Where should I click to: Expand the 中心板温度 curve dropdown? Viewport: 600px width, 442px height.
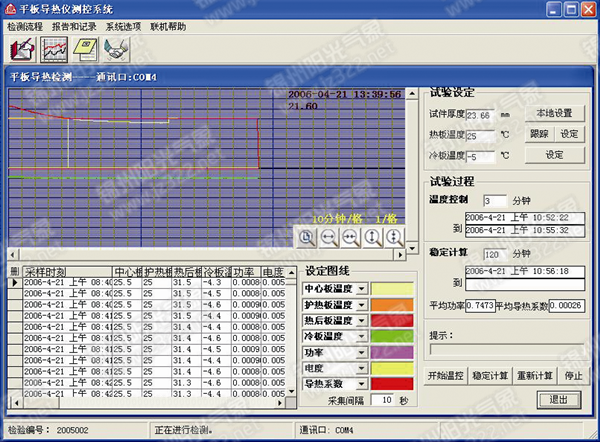coord(360,289)
